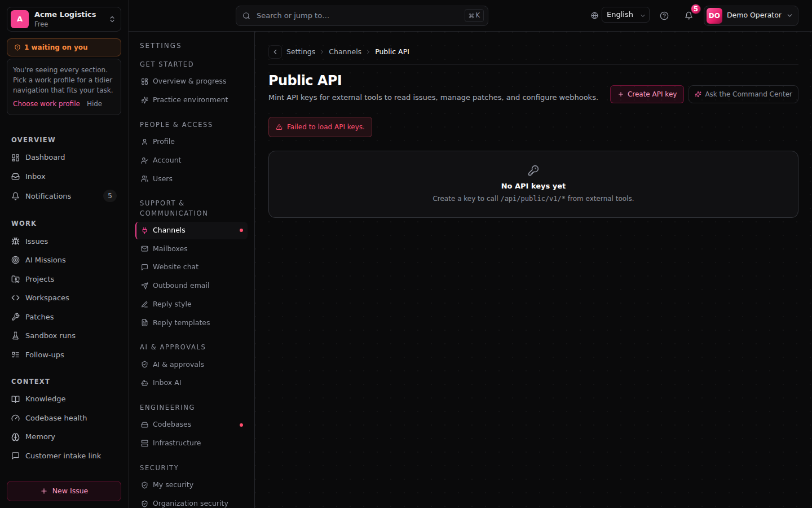The width and height of the screenshot is (812, 508).
Task: Open Inbox in the sidebar
Action: click(x=64, y=177)
